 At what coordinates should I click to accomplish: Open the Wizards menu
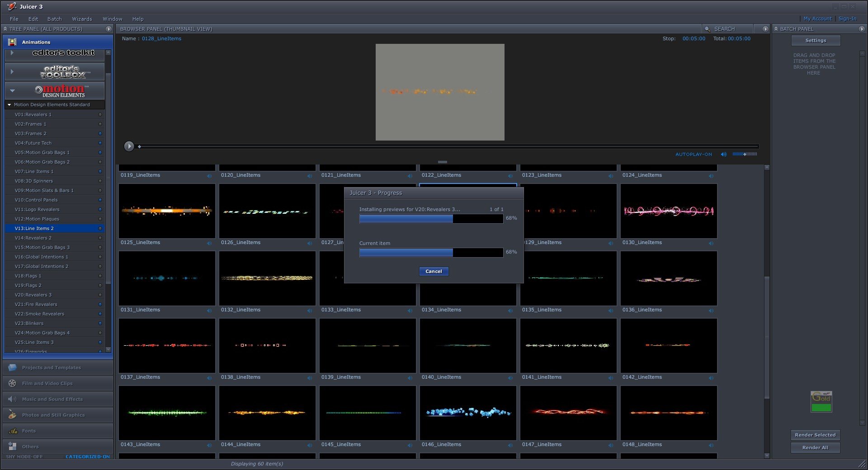[x=82, y=19]
